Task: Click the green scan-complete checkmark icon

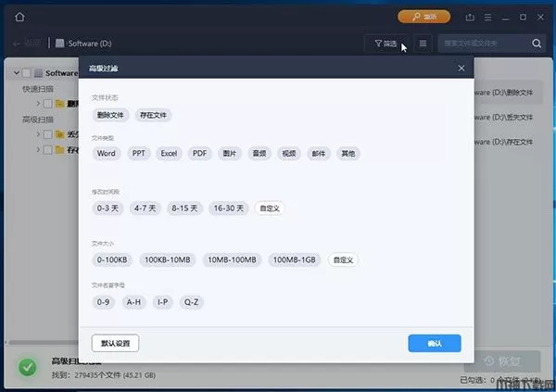Action: coord(27,367)
